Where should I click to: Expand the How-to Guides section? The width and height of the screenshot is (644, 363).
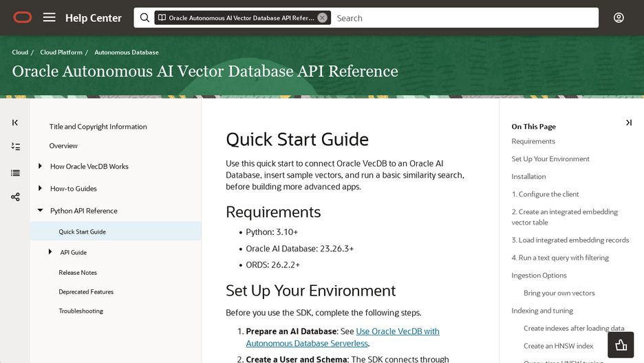point(40,188)
